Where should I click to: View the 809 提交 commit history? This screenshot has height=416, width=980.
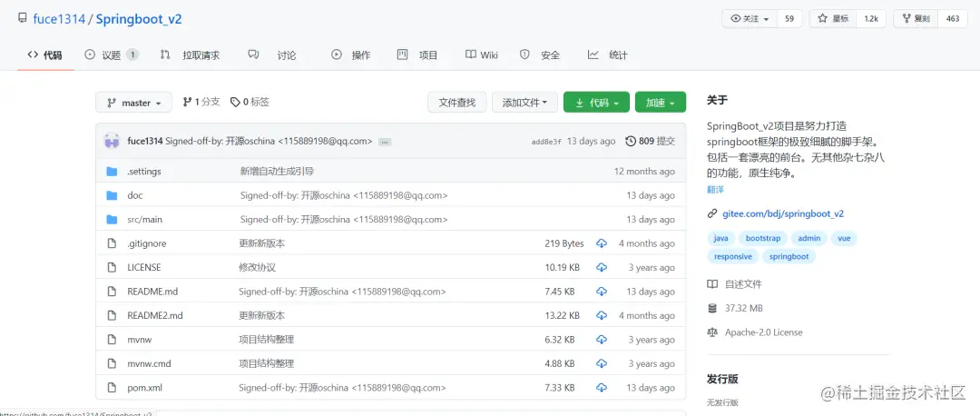coord(650,142)
